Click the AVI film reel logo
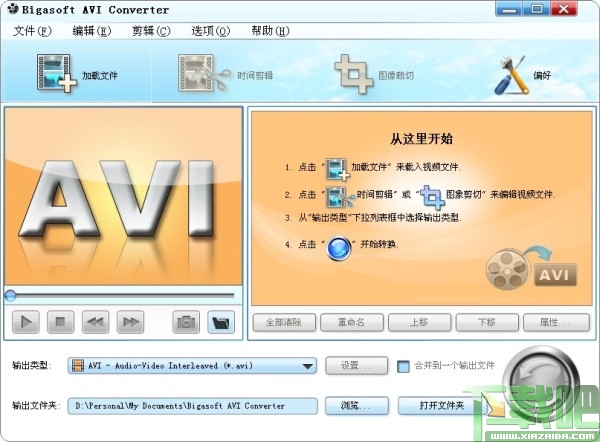This screenshot has height=442, width=600. [531, 268]
